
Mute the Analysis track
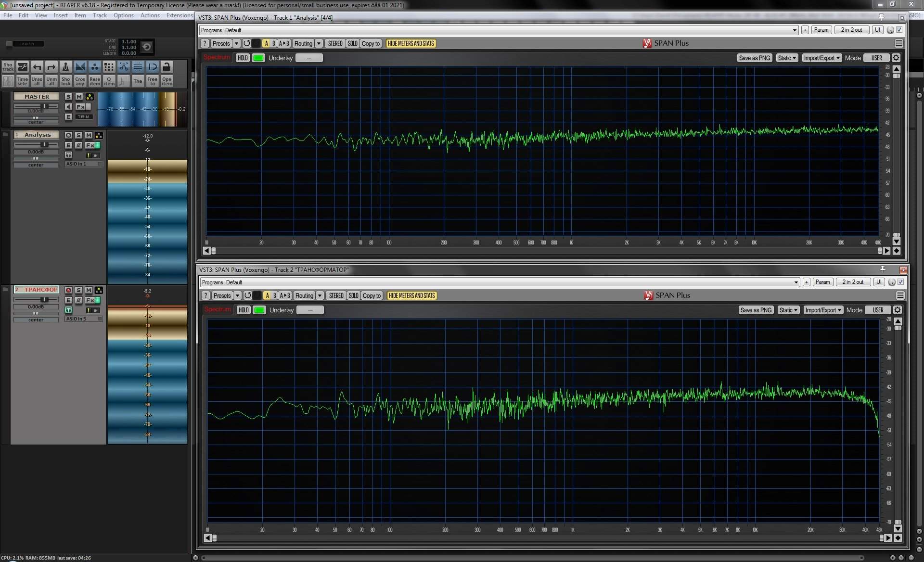click(89, 135)
